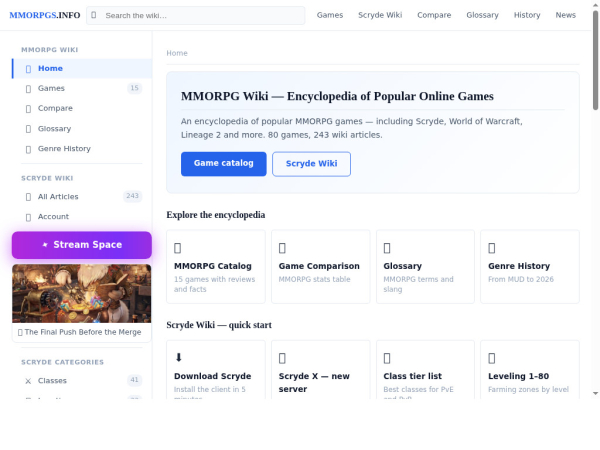Click the Home breadcrumb
This screenshot has height=450, width=600.
point(177,53)
